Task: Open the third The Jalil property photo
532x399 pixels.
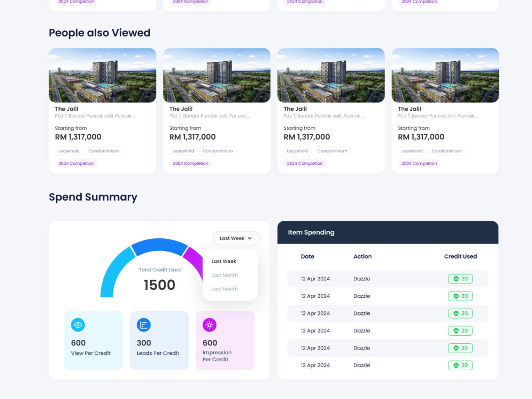Action: (331, 76)
